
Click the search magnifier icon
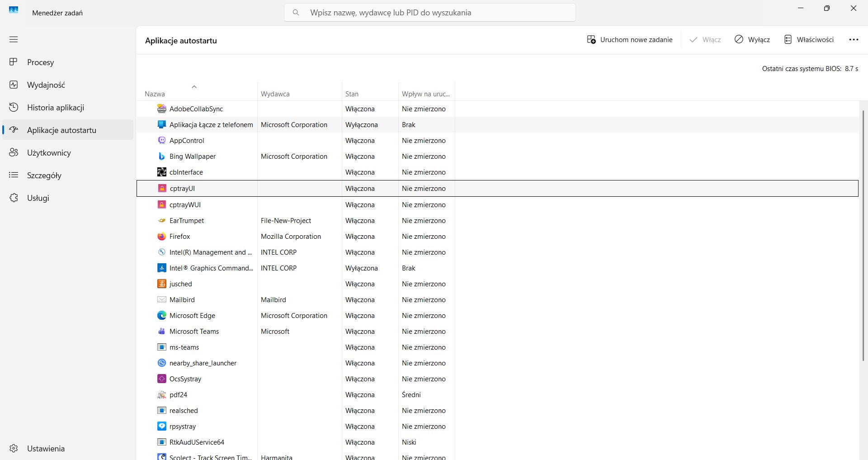pyautogui.click(x=296, y=13)
